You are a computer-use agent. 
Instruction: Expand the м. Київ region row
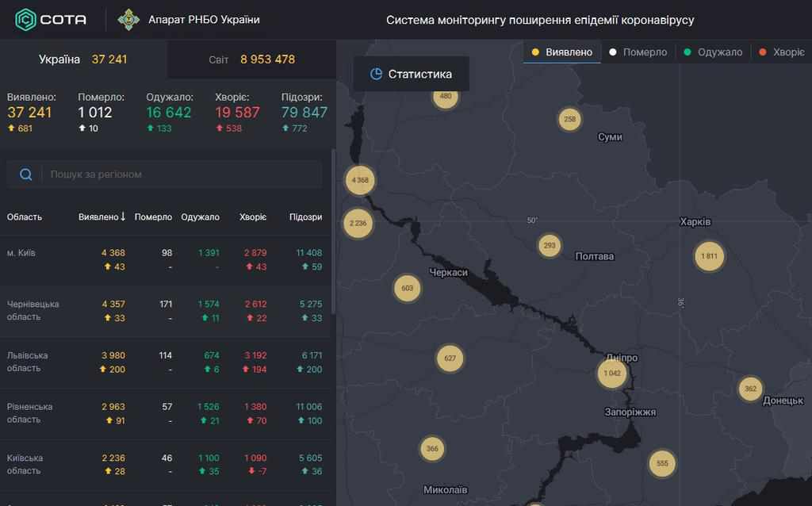(x=21, y=253)
